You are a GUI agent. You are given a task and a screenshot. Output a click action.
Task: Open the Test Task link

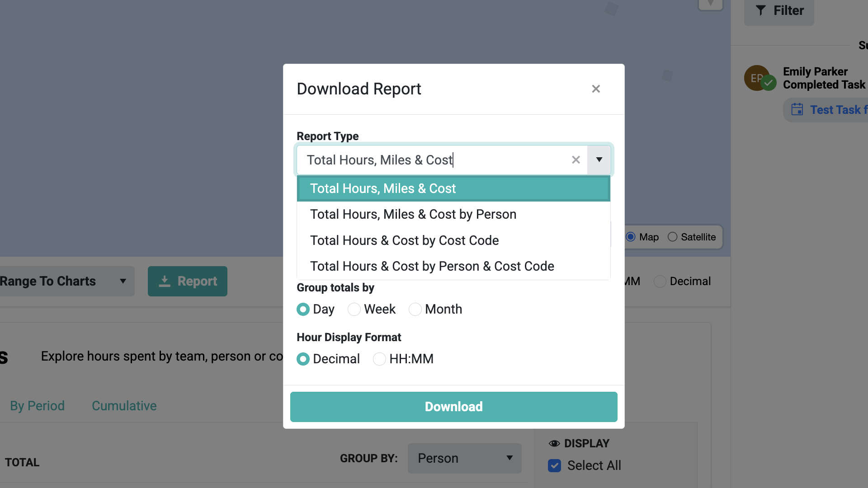tap(839, 110)
